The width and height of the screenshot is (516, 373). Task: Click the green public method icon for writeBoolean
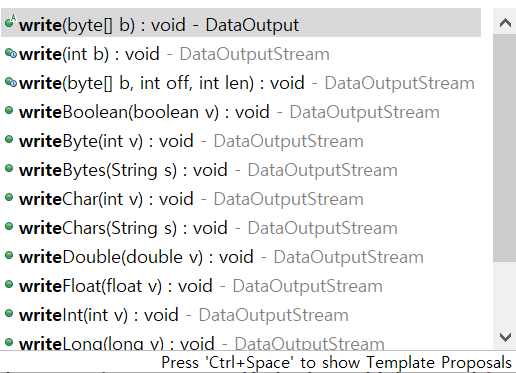point(9,110)
